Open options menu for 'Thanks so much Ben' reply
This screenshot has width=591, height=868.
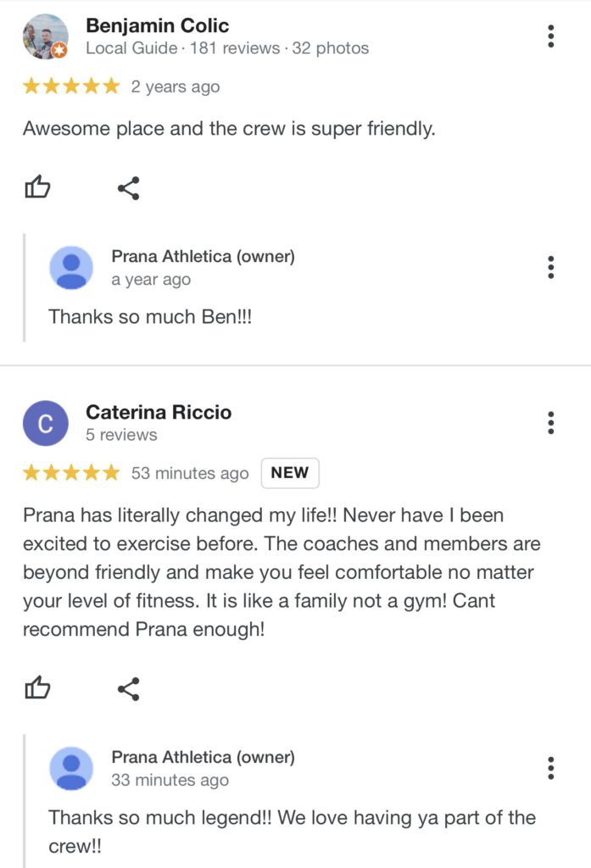(551, 267)
